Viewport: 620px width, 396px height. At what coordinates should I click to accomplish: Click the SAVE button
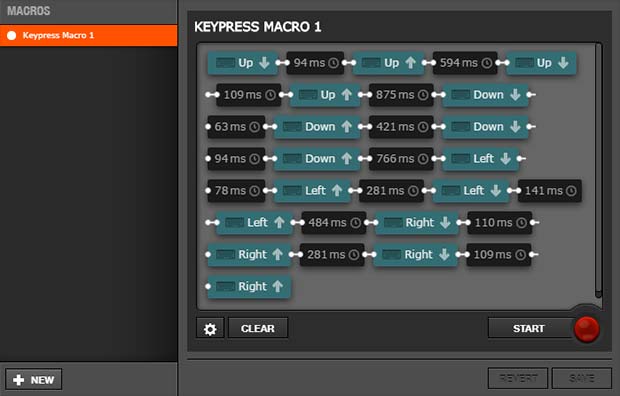click(x=582, y=378)
